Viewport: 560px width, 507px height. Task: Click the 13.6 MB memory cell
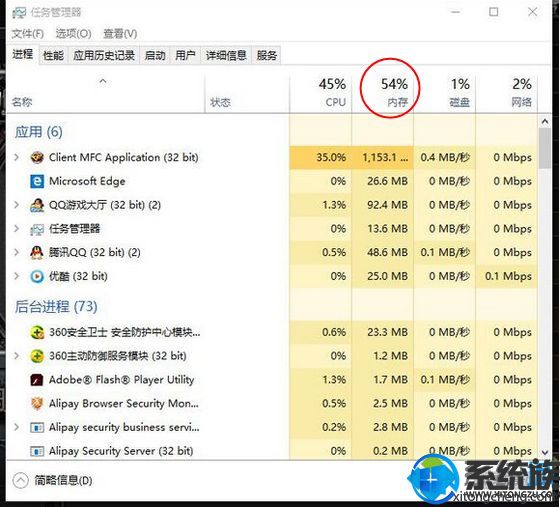pos(382,229)
